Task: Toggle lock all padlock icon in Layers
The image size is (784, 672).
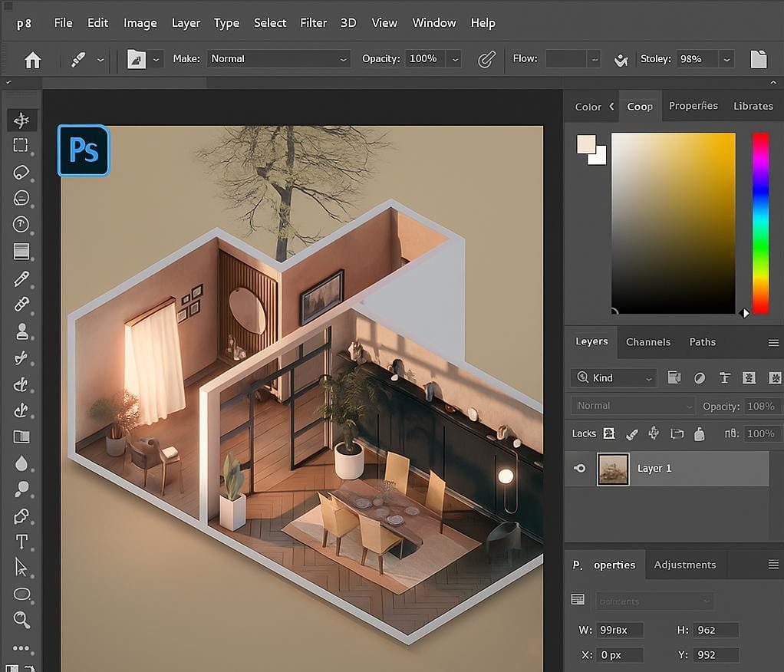Action: (x=699, y=433)
